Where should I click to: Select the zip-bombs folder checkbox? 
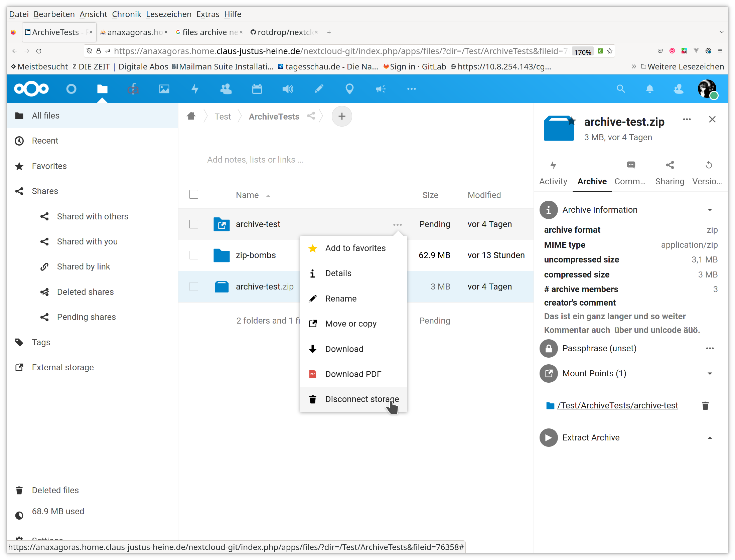194,255
